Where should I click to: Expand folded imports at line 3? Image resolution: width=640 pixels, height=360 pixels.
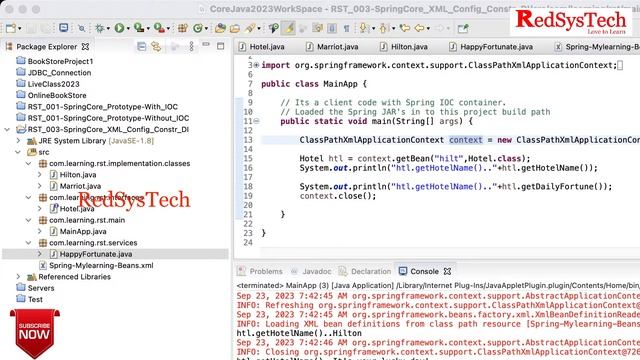click(256, 65)
